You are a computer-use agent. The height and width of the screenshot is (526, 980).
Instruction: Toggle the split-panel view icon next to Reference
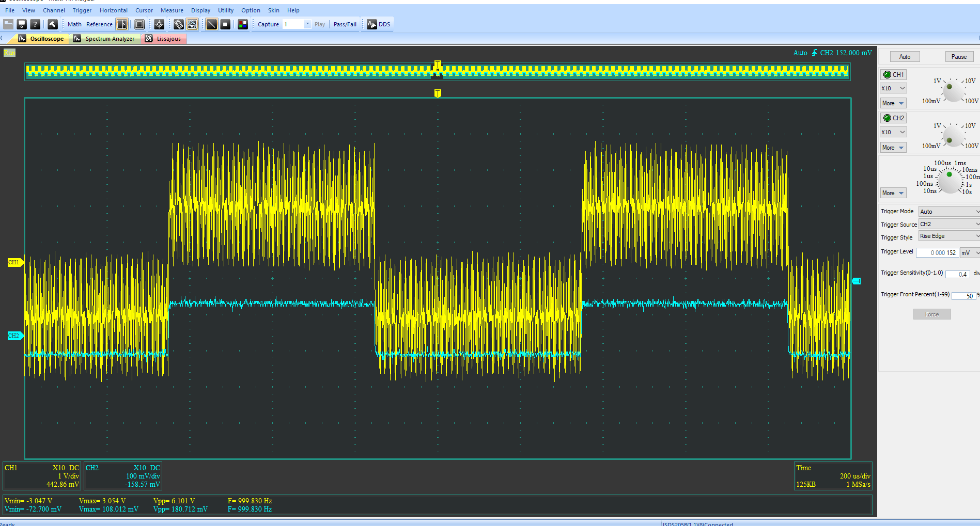pyautogui.click(x=122, y=24)
